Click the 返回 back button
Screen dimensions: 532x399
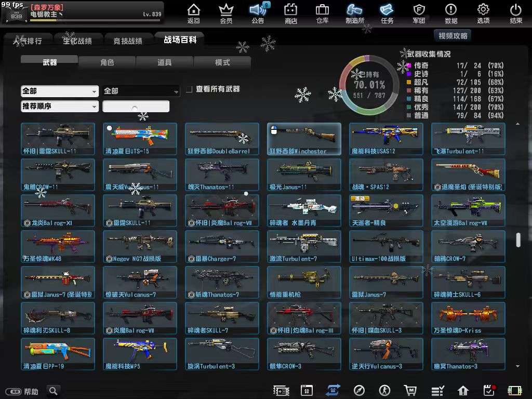click(194, 13)
